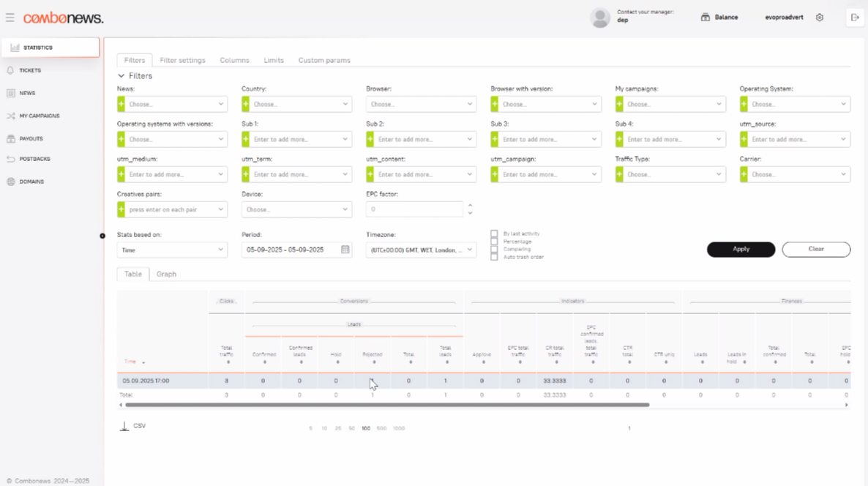This screenshot has height=486, width=868.
Task: Check the Comparing option
Action: click(495, 250)
